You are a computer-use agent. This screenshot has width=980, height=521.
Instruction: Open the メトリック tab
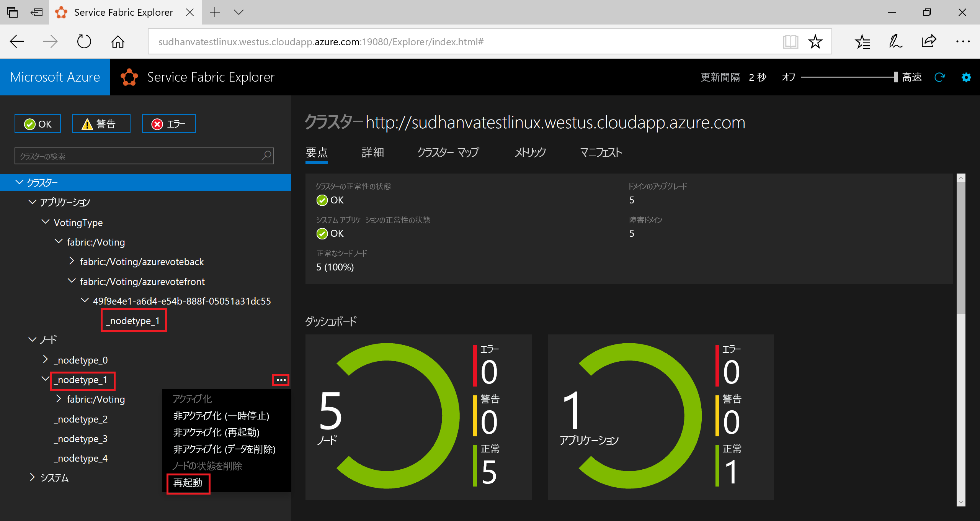tap(530, 152)
